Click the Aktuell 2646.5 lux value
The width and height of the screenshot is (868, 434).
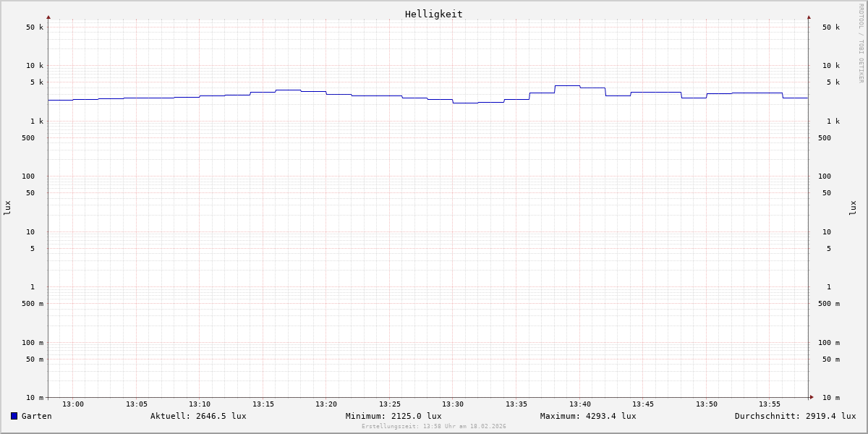pyautogui.click(x=198, y=416)
